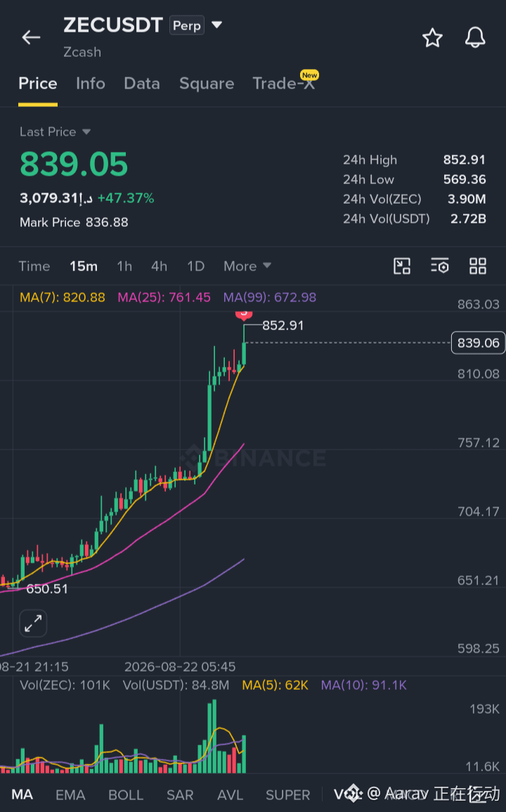506x812 pixels.
Task: Tap the 24h Vol(USDT) value 2.72B
Action: [468, 218]
